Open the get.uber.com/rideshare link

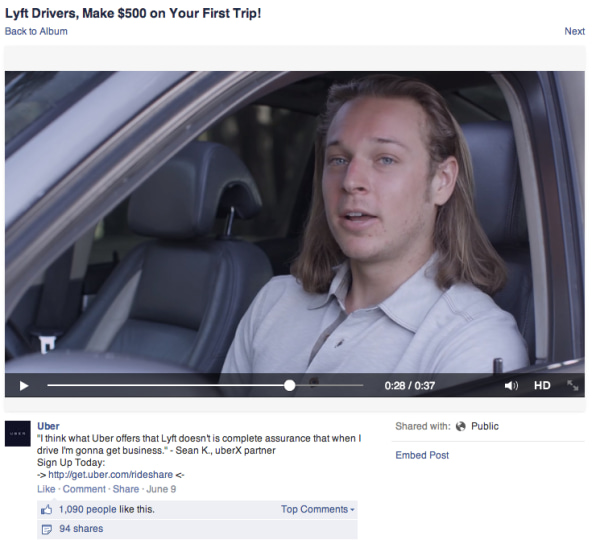110,475
